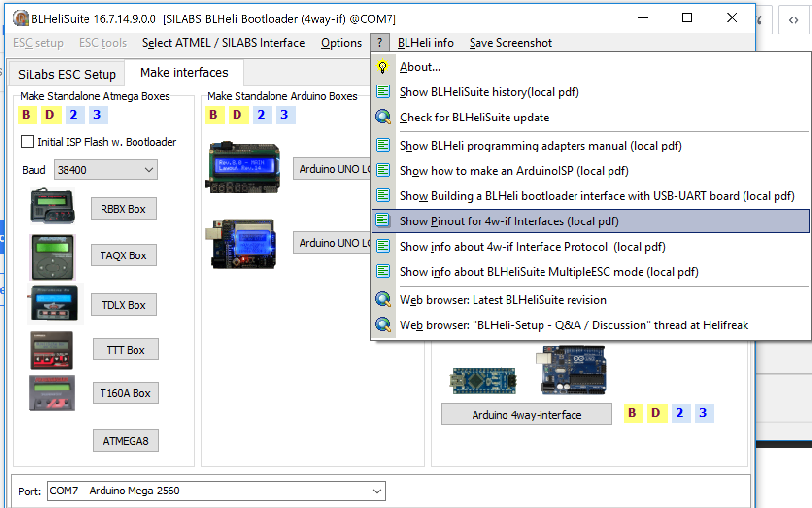This screenshot has width=812, height=508.
Task: Click the globe icon for Latest BLHeliSuite revision
Action: tap(383, 300)
